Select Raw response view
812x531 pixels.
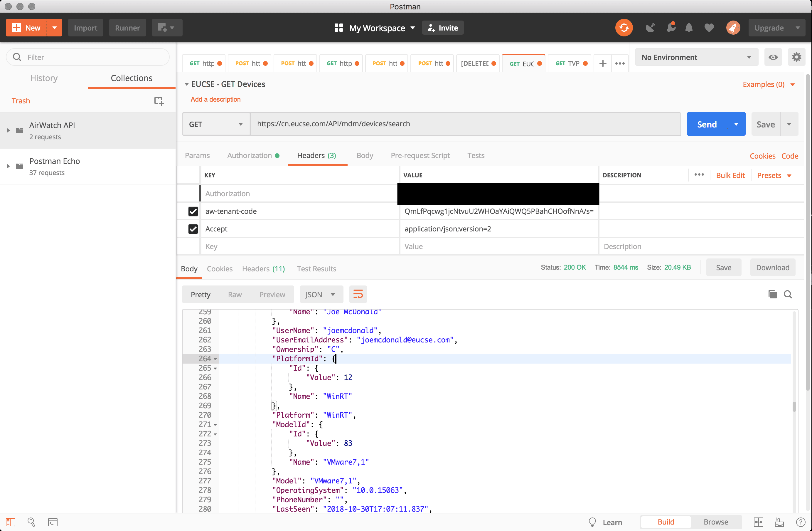click(235, 295)
